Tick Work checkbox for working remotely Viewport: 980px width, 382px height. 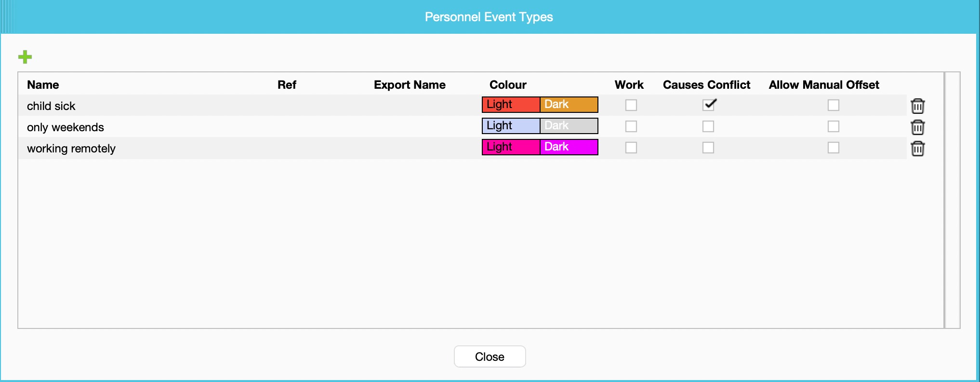(x=631, y=148)
